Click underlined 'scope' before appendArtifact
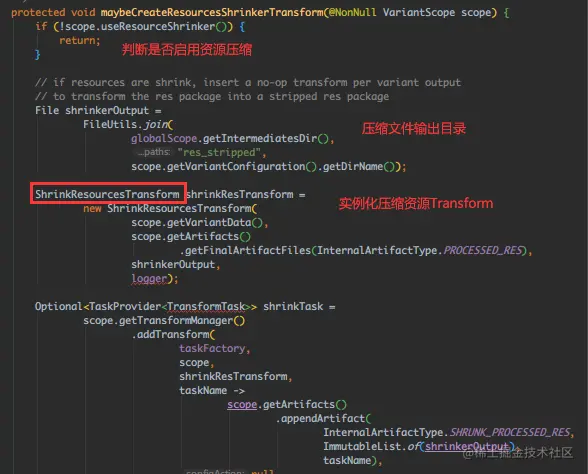The image size is (588, 474). pos(242,404)
